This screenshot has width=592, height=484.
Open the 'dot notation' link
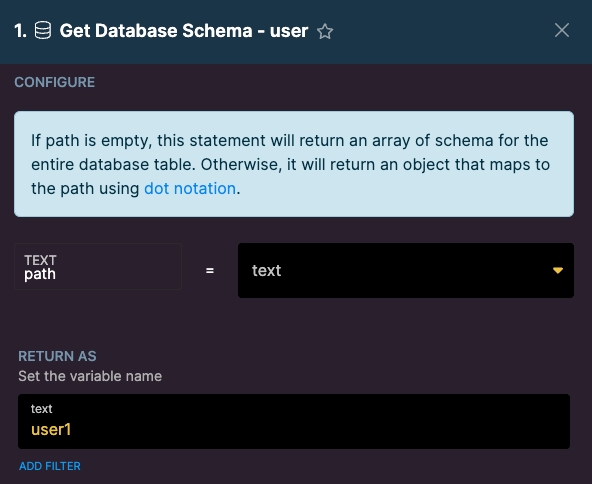(x=190, y=188)
